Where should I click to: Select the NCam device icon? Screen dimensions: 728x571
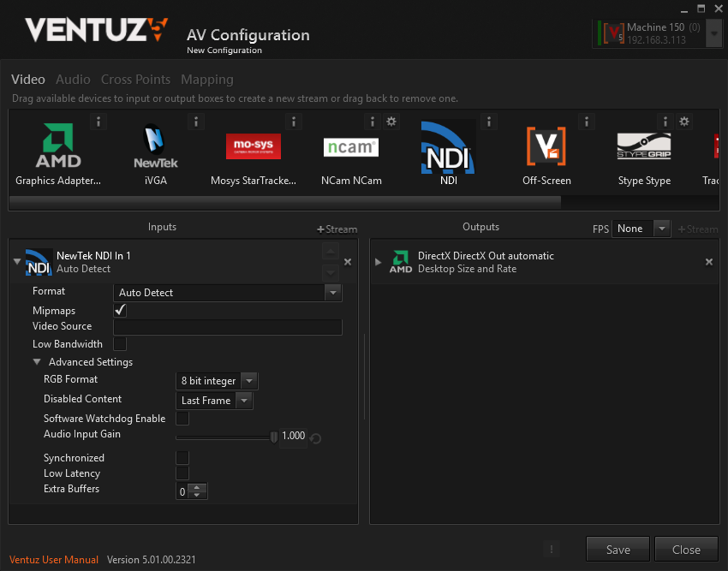tap(351, 147)
